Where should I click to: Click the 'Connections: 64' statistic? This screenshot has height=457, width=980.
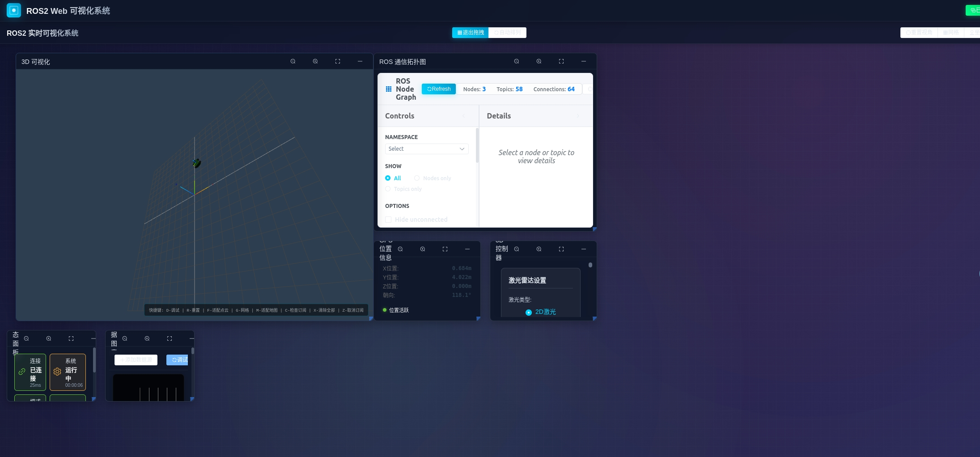[x=554, y=89]
